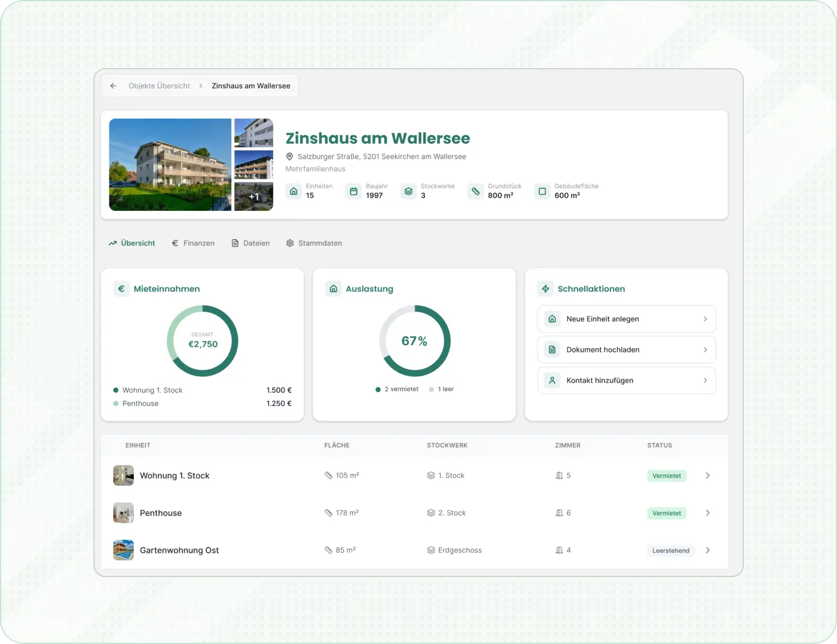Click the Baujahr calendar icon
Image resolution: width=837 pixels, height=644 pixels.
353,192
